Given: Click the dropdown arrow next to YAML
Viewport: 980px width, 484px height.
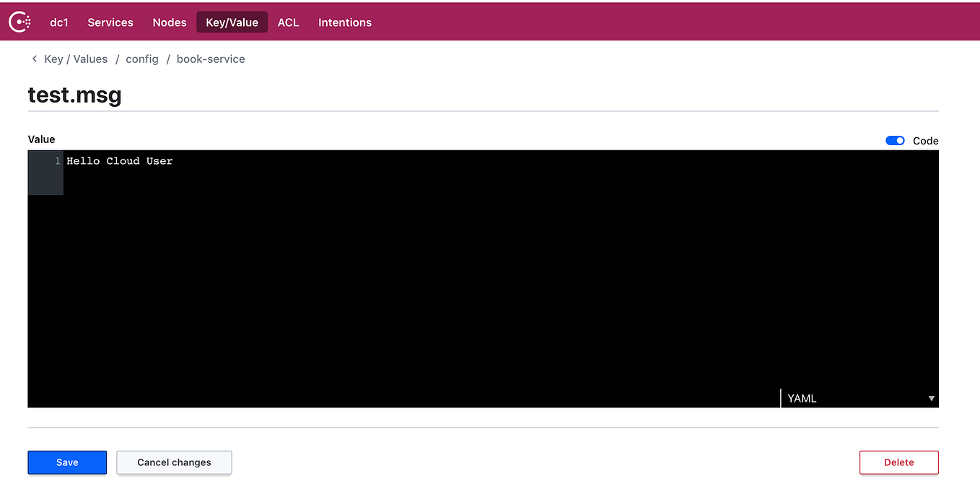Looking at the screenshot, I should point(931,398).
